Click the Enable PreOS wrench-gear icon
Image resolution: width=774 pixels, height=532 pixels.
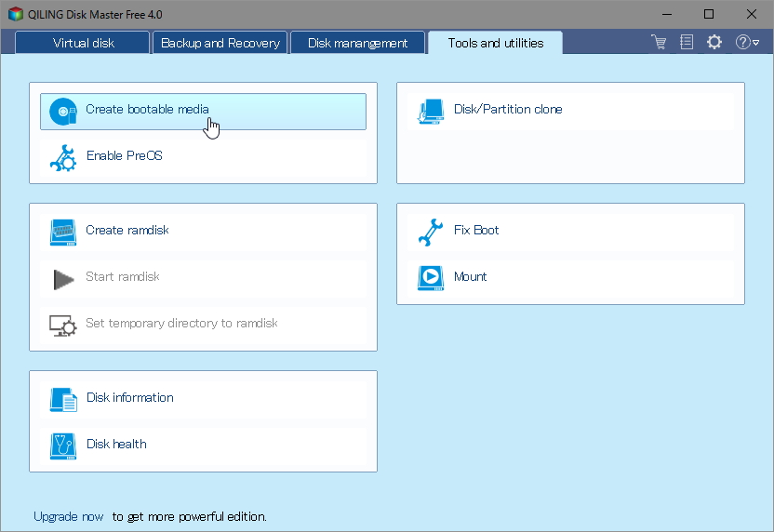(x=63, y=158)
